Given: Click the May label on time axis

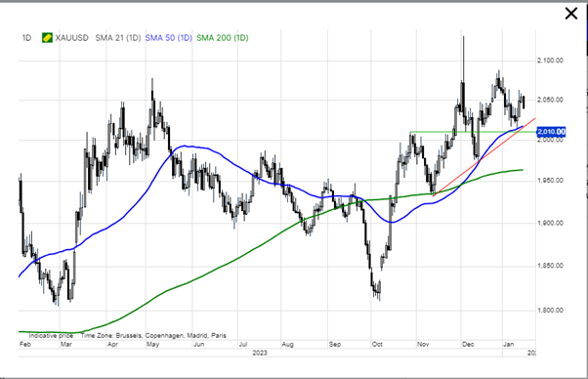Looking at the screenshot, I should (x=152, y=344).
